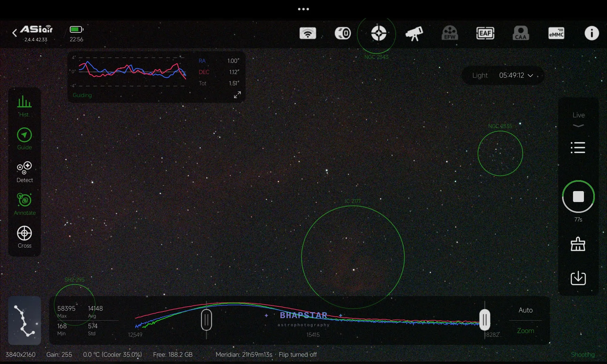Click the NGC 2343 annotation label
This screenshot has width=607, height=364.
click(x=376, y=57)
